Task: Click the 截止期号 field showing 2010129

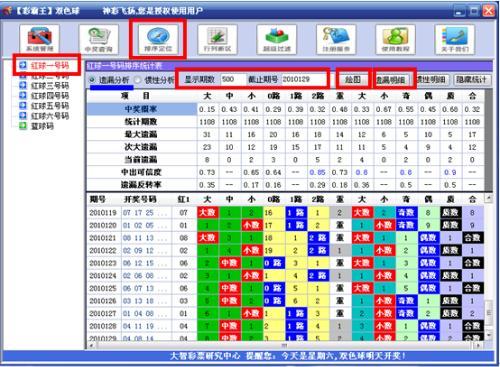Action: [x=304, y=79]
